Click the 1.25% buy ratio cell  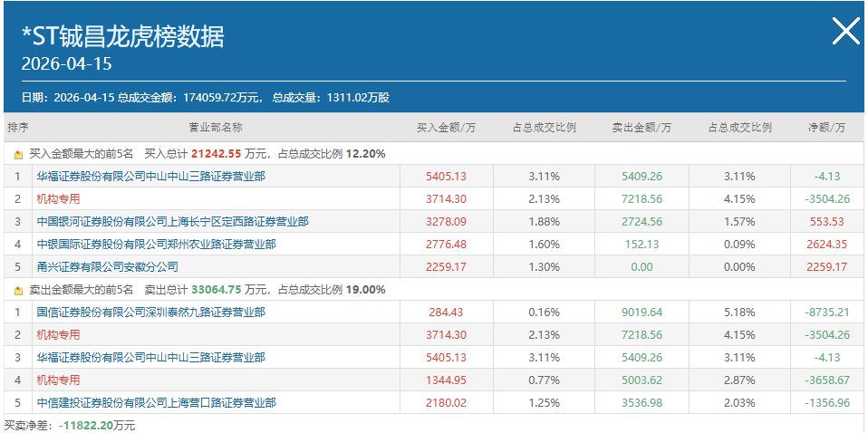click(545, 403)
